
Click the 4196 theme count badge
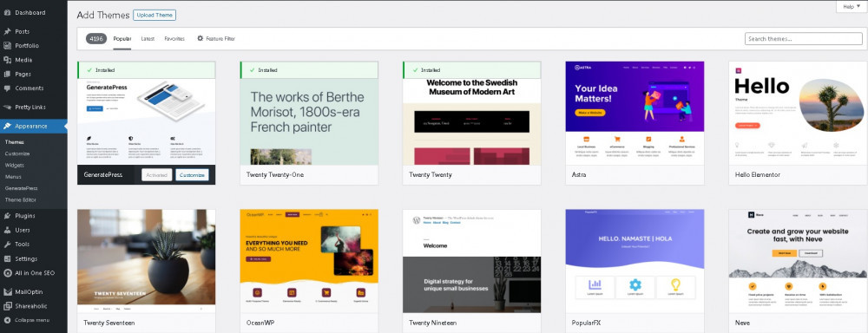[96, 39]
